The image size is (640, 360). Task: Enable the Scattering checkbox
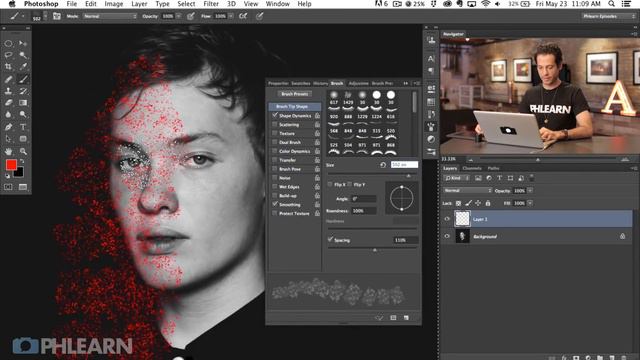pos(275,124)
